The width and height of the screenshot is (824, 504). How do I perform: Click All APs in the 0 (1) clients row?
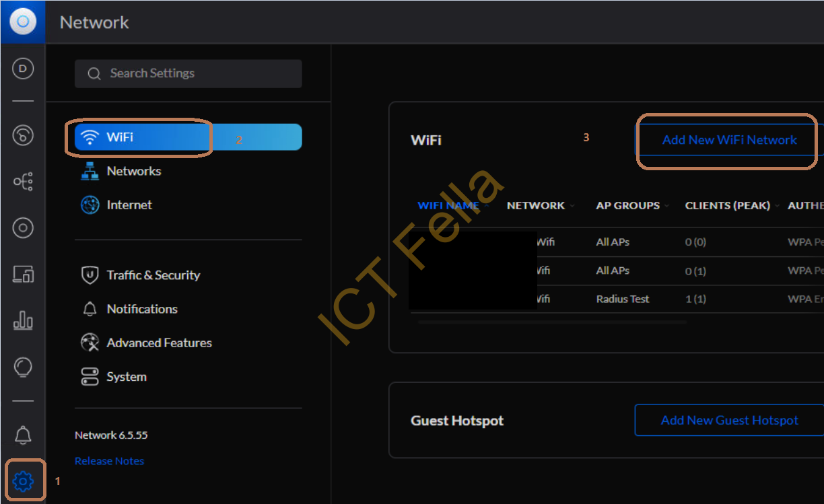(613, 271)
